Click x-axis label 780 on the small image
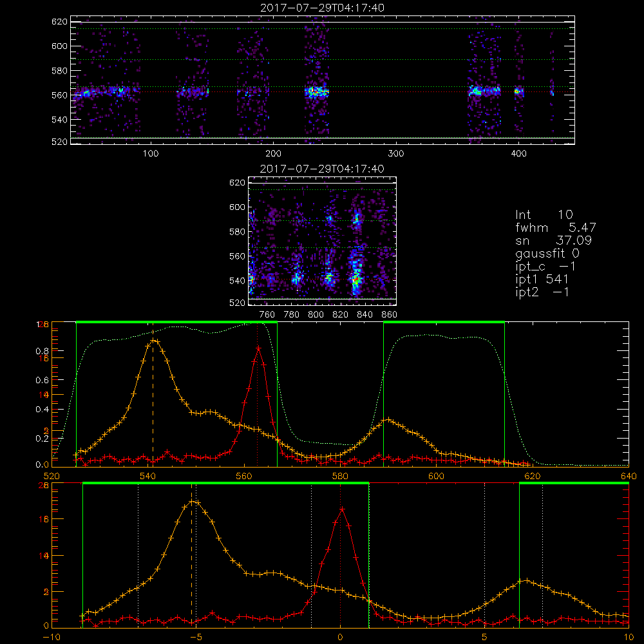 (x=292, y=315)
